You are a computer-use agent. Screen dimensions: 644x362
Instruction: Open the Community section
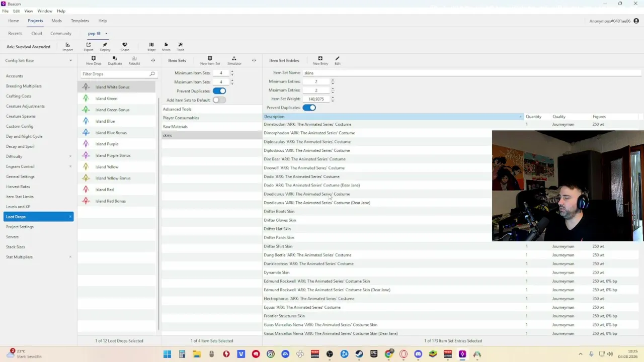point(61,33)
